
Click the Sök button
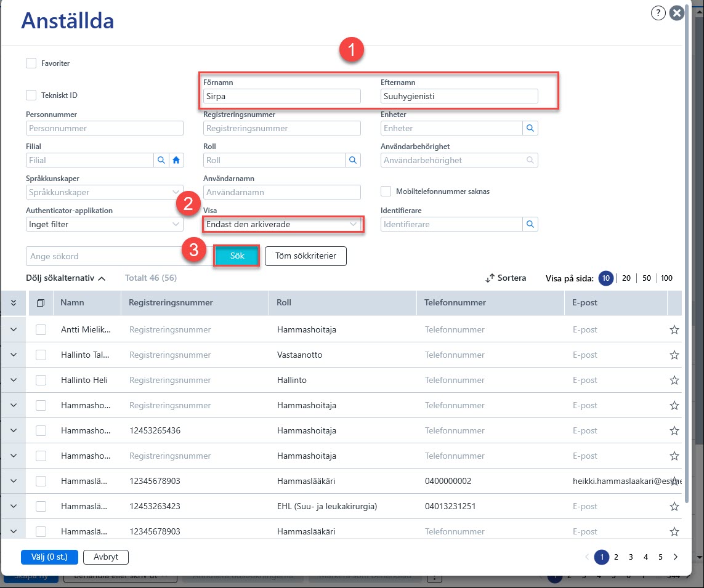(x=237, y=256)
